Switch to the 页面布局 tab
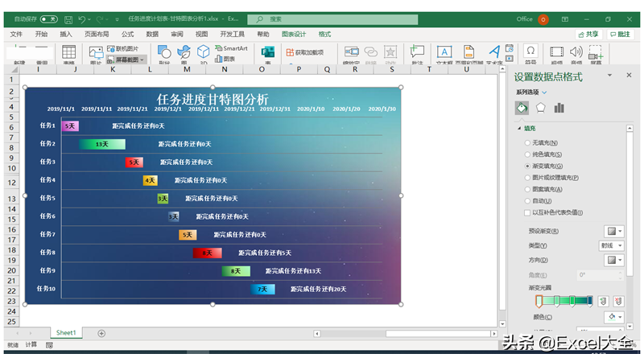Viewport: 644px width, 362px height. point(97,34)
